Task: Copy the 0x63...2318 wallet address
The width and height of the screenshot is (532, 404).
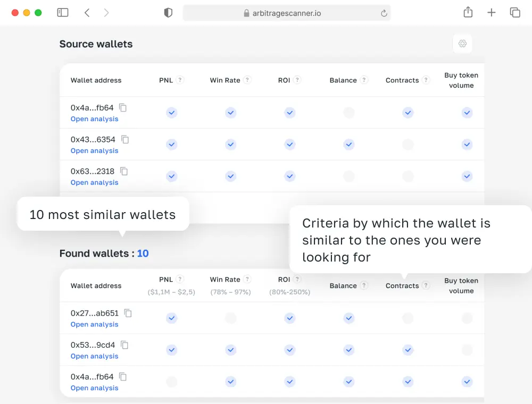Action: coord(124,171)
